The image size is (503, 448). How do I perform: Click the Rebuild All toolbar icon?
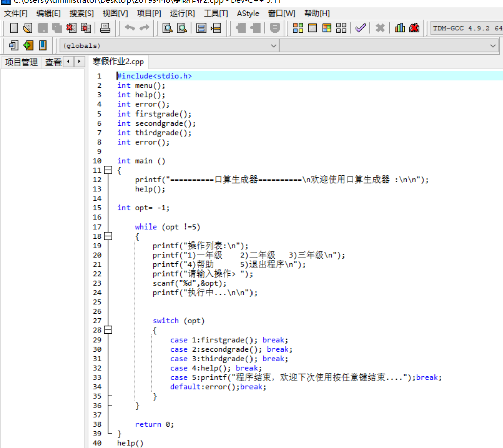coord(341,28)
